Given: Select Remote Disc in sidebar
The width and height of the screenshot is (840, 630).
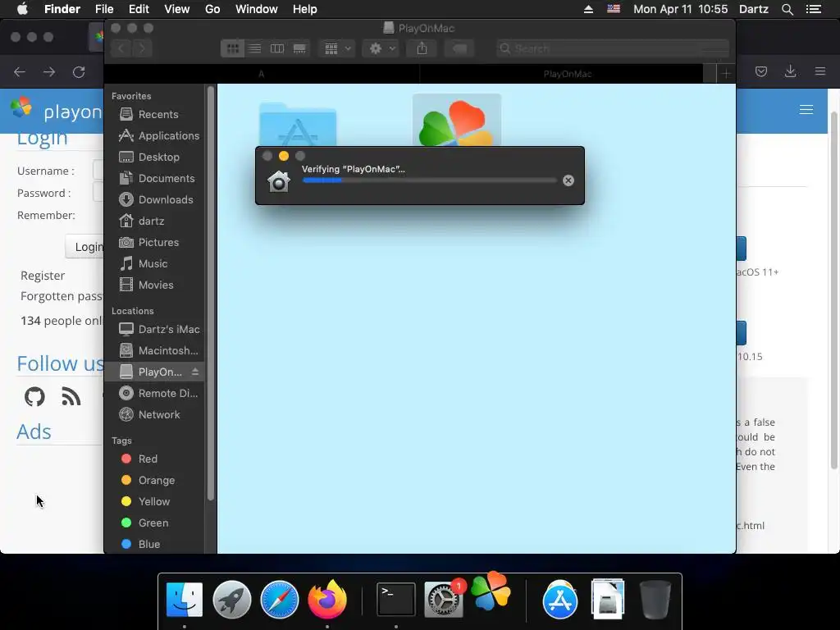Looking at the screenshot, I should 154,393.
